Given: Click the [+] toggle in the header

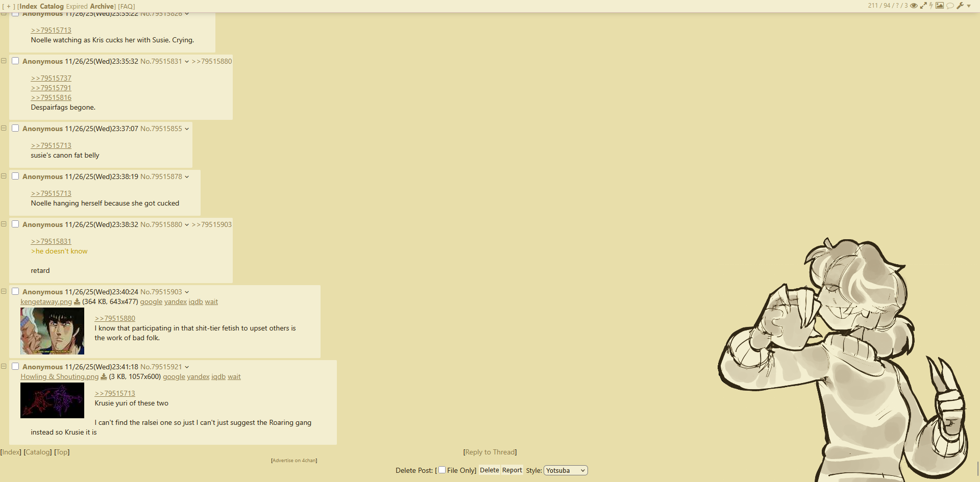Looking at the screenshot, I should [8, 7].
